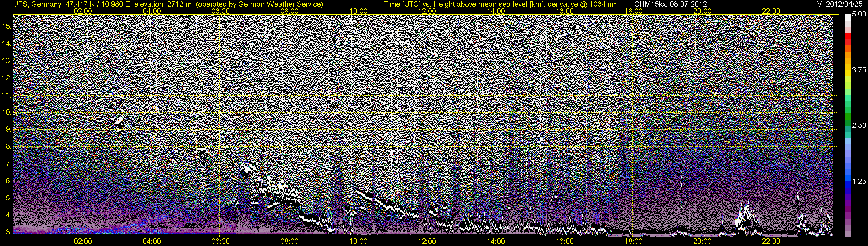Click the '14:00' label on the top time axis
Screen dimensions: 868x246
click(496, 11)
